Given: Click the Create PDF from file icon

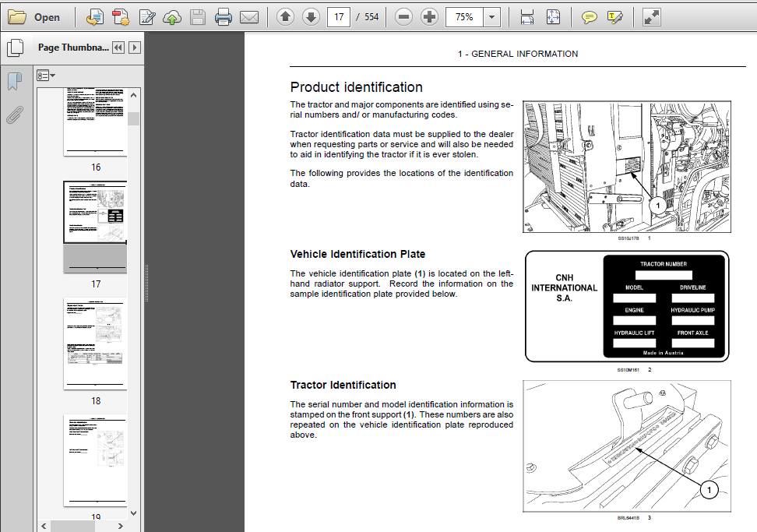Looking at the screenshot, I should click(95, 17).
